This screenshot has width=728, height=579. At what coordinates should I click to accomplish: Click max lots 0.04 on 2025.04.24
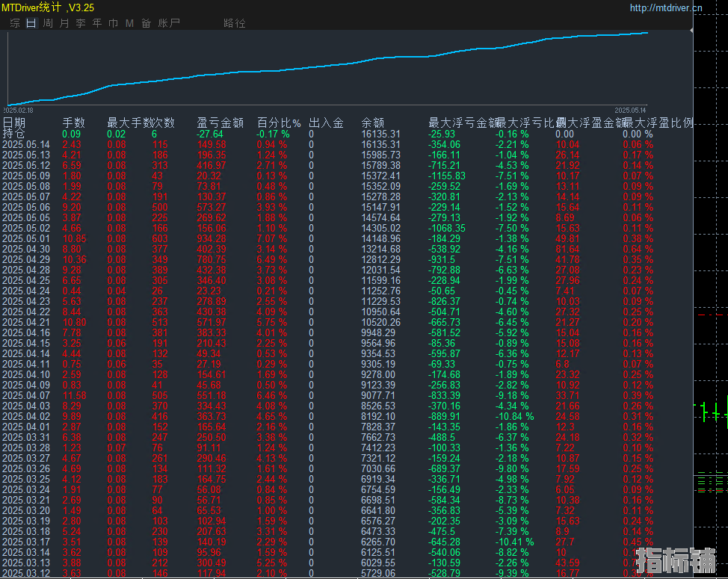point(116,291)
